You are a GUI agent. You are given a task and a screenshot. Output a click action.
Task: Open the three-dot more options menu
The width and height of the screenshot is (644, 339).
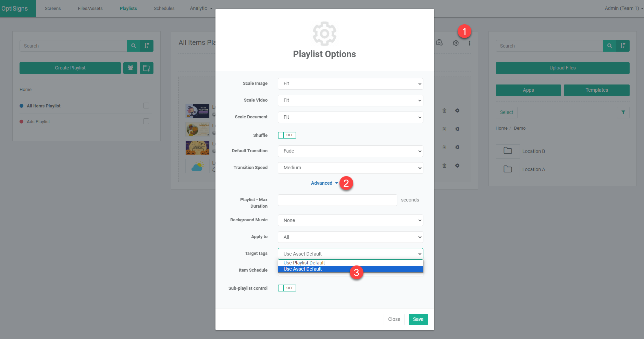tap(469, 43)
